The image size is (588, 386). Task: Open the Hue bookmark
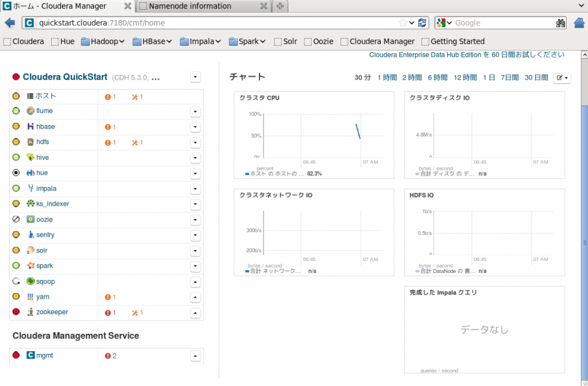coord(63,41)
